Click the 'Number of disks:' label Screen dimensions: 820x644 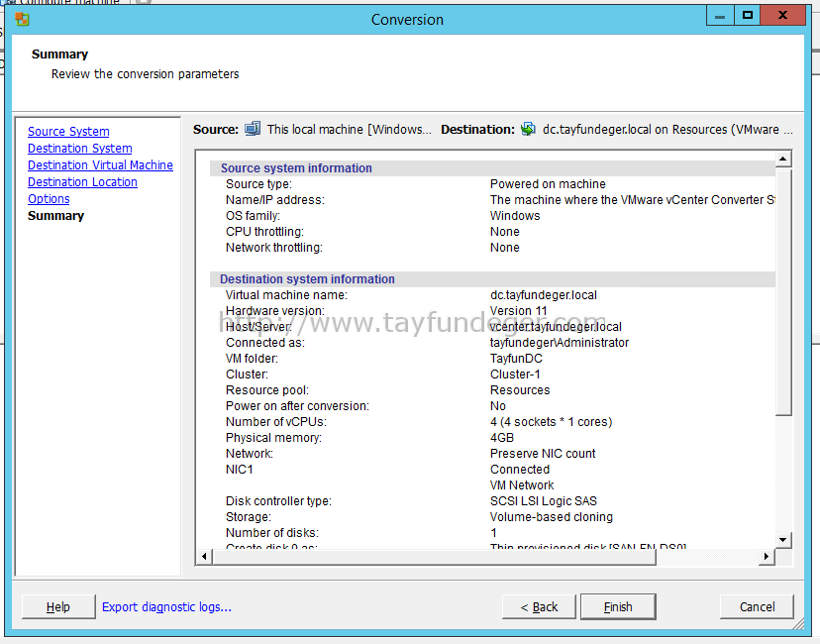[272, 533]
